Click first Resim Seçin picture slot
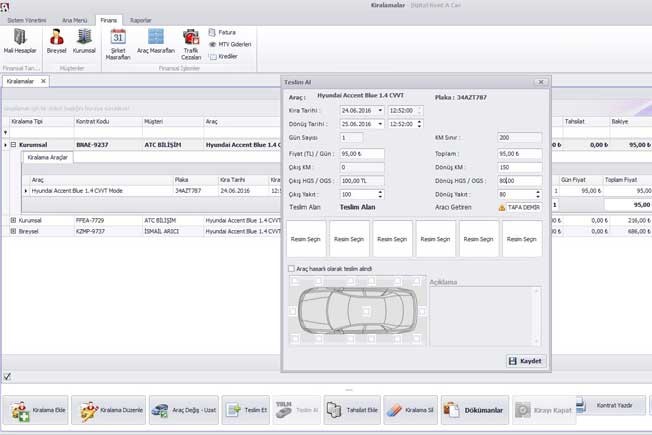 pos(306,239)
